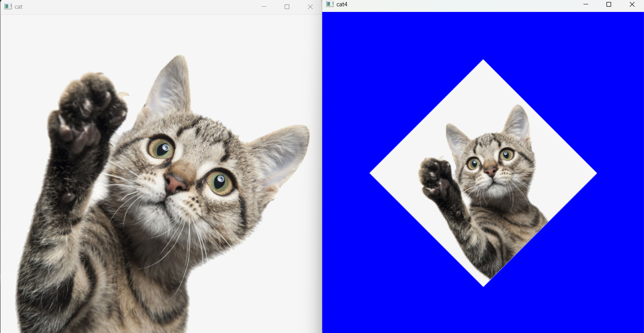Click the cat window's title bar icon
Screen dimensions: 644x333
click(8, 7)
